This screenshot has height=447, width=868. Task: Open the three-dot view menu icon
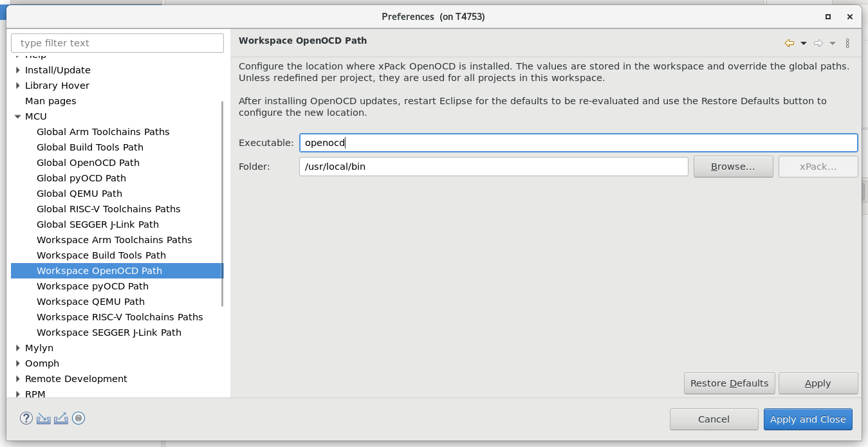pyautogui.click(x=847, y=43)
